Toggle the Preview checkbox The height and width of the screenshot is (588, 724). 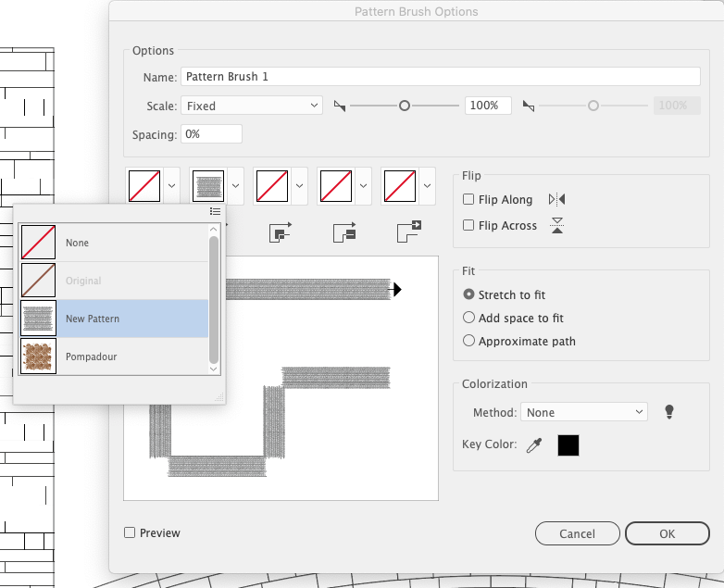131,532
